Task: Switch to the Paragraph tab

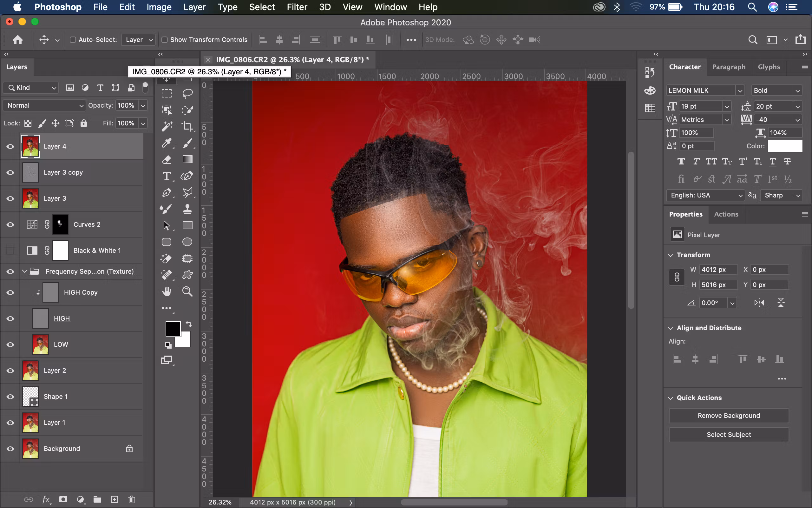Action: [x=729, y=67]
